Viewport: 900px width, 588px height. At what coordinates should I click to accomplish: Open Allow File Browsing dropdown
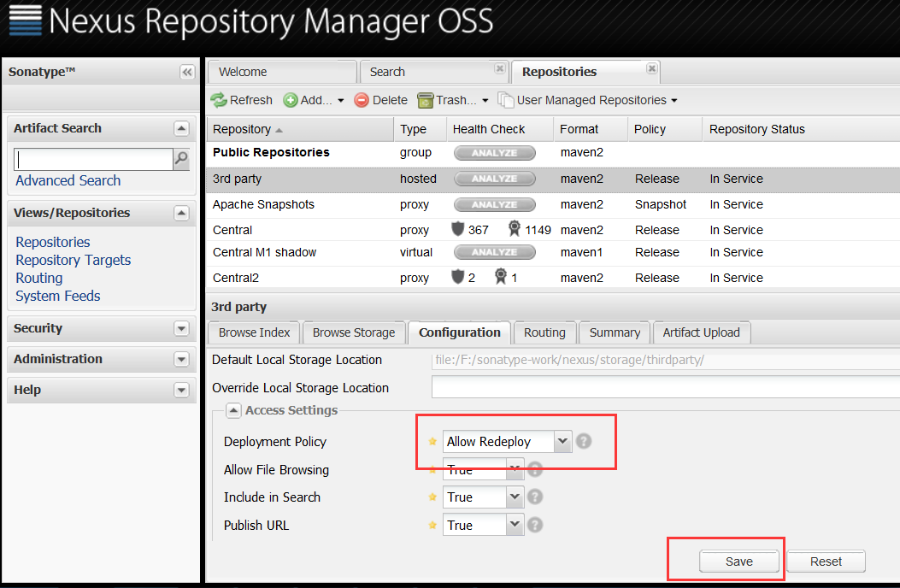click(515, 469)
